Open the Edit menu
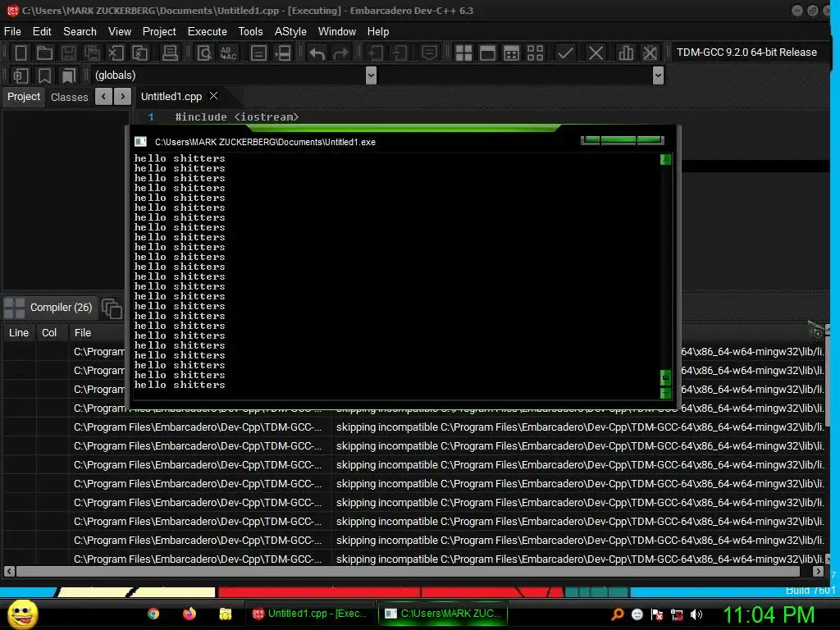This screenshot has height=630, width=840. 42,32
